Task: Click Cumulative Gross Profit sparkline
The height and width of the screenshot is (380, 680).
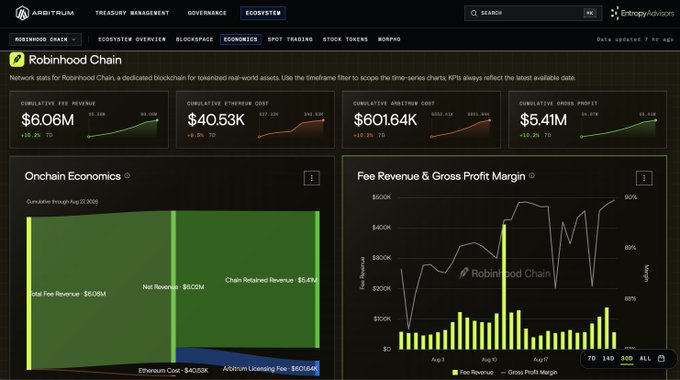Action: tap(619, 128)
